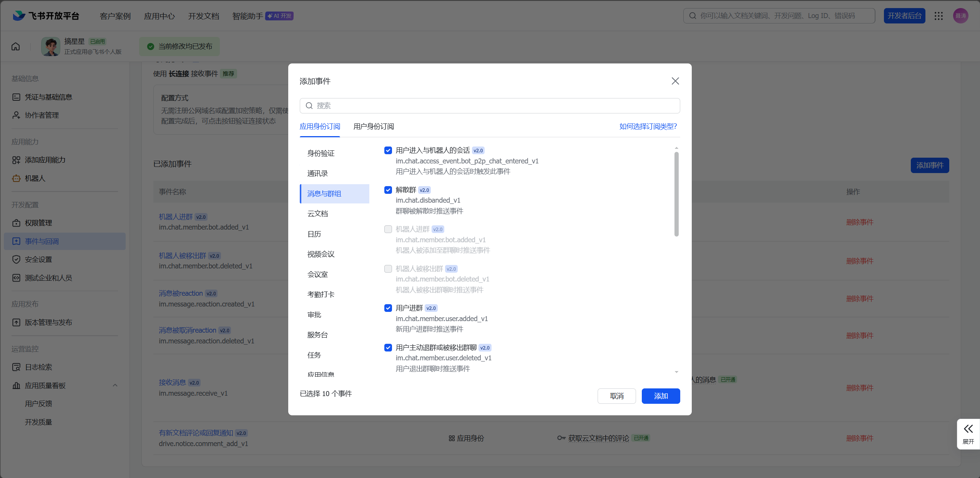The image size is (980, 478).
Task: Click the user avatar top right
Action: click(x=960, y=16)
